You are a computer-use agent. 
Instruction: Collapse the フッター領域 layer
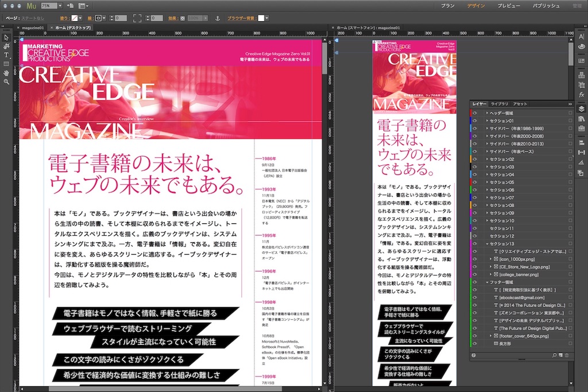(x=487, y=282)
